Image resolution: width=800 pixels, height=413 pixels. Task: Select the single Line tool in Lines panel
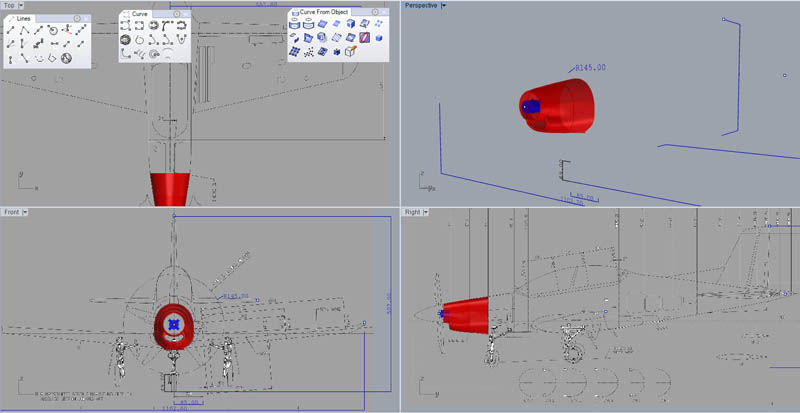(x=9, y=30)
